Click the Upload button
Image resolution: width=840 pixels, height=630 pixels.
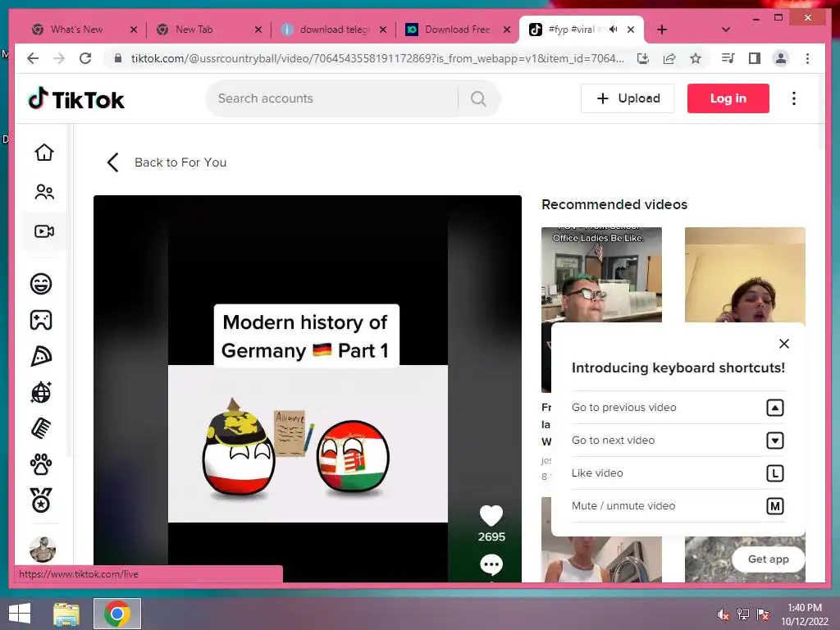point(628,98)
